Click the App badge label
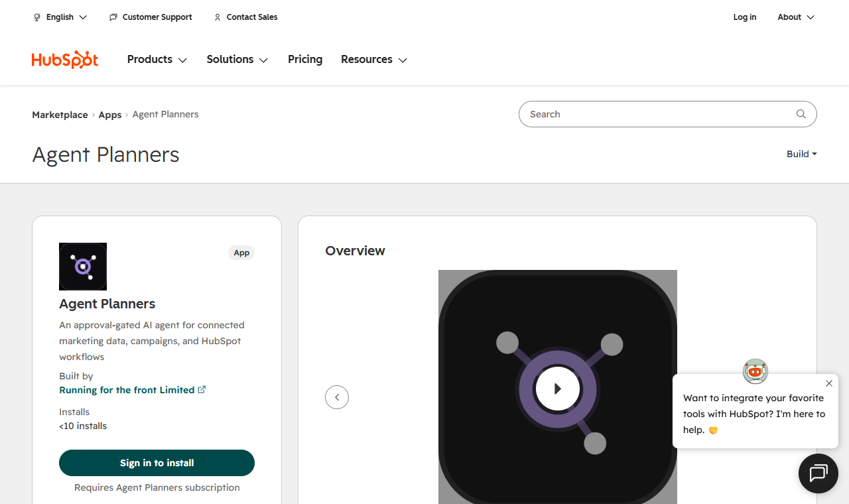Screen dimensions: 849x504 pyautogui.click(x=241, y=253)
